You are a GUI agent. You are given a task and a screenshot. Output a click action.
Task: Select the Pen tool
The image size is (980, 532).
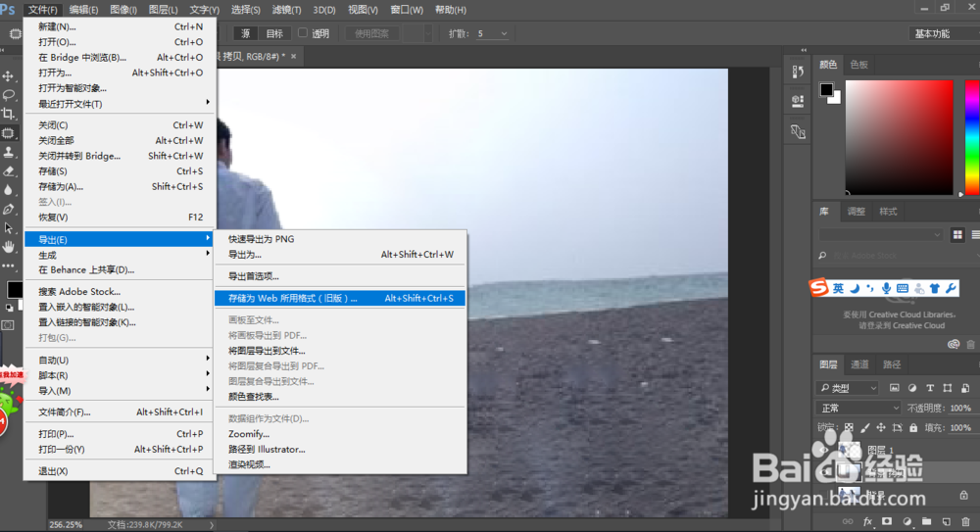(x=8, y=210)
